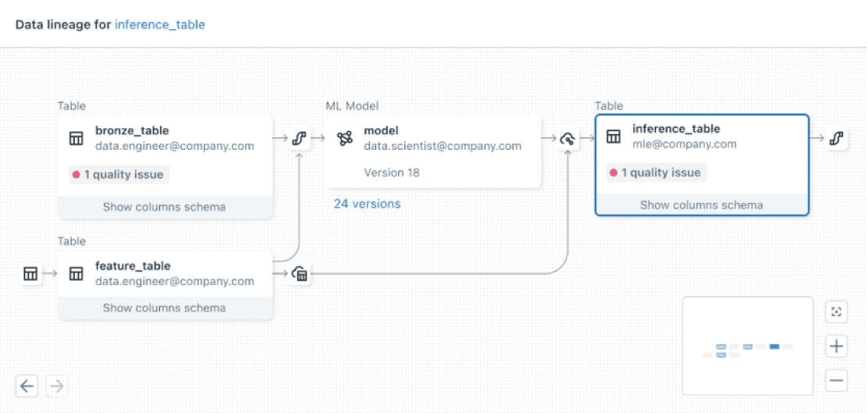Click the fit-to-view icon above zoom controls

point(836,312)
